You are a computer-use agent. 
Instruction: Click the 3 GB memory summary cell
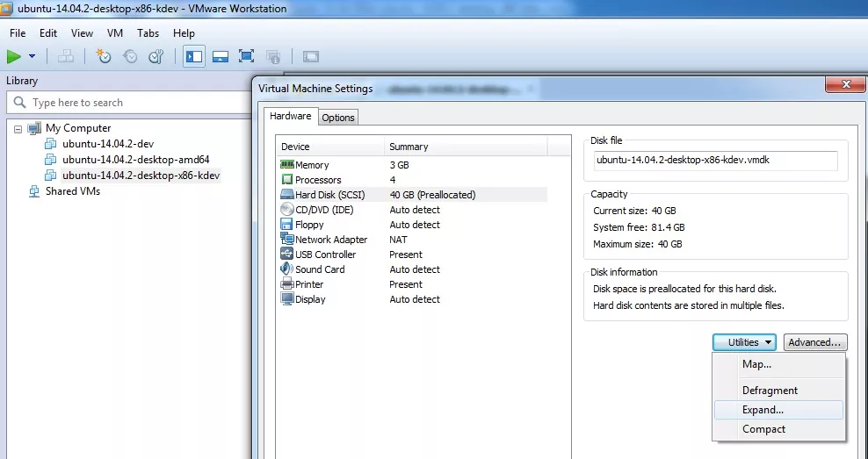pyautogui.click(x=399, y=165)
